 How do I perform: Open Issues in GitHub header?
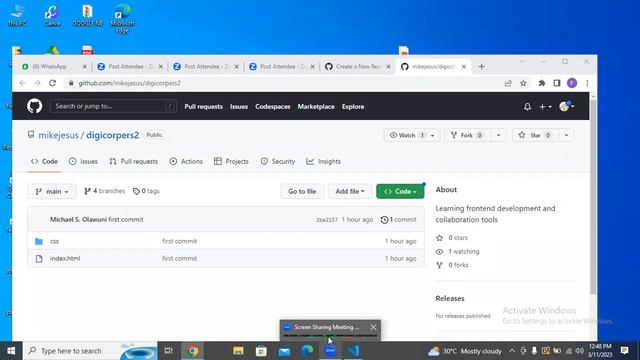pos(239,107)
